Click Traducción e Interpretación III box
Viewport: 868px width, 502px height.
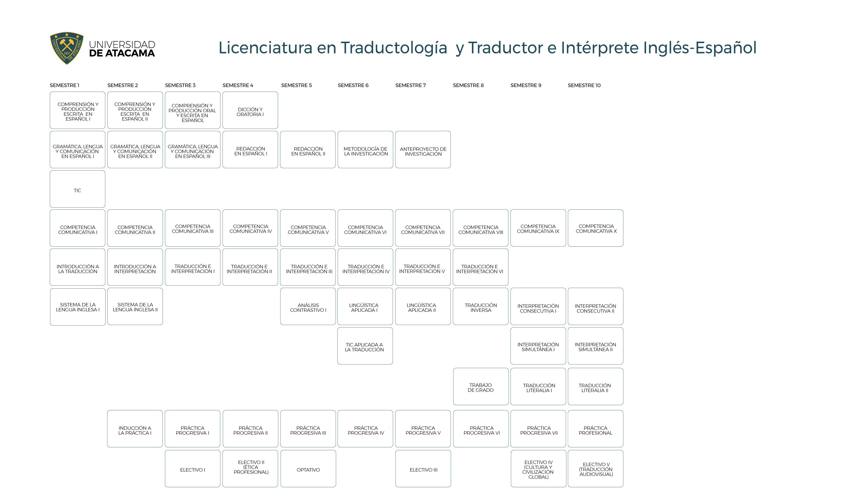pyautogui.click(x=308, y=267)
